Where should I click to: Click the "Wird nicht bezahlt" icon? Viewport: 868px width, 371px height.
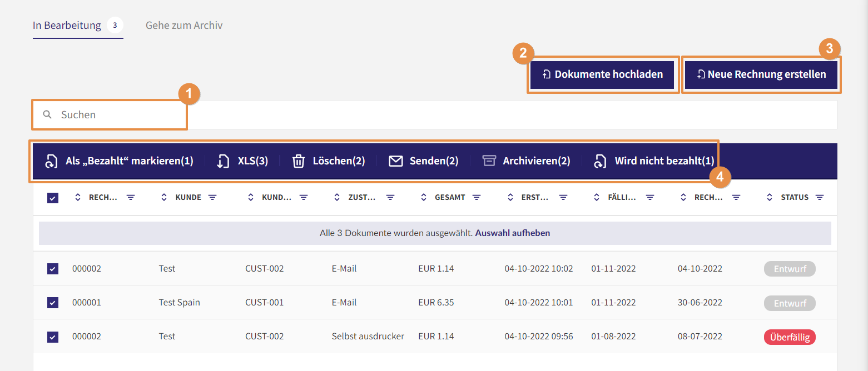[601, 161]
